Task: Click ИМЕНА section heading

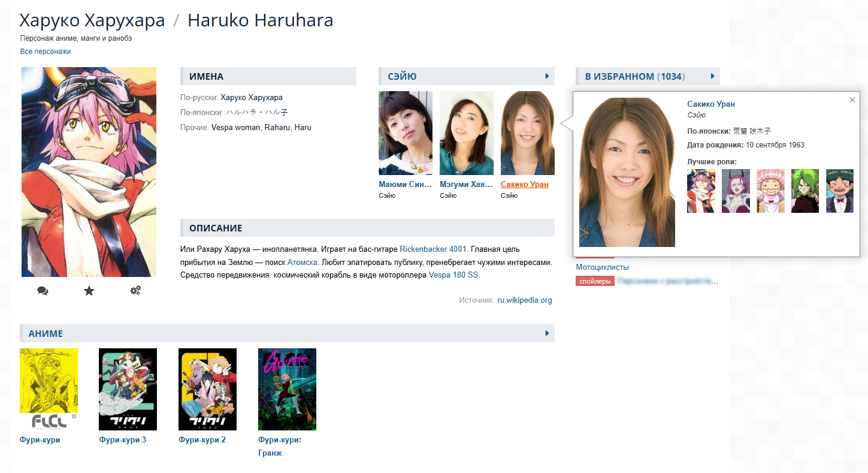Action: pyautogui.click(x=206, y=77)
